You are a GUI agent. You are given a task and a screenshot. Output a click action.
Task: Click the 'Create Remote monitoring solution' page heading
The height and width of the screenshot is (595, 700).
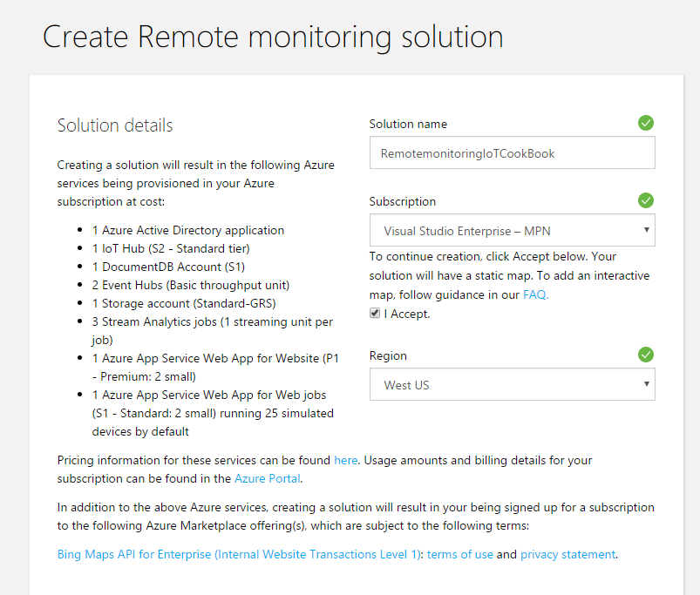273,37
